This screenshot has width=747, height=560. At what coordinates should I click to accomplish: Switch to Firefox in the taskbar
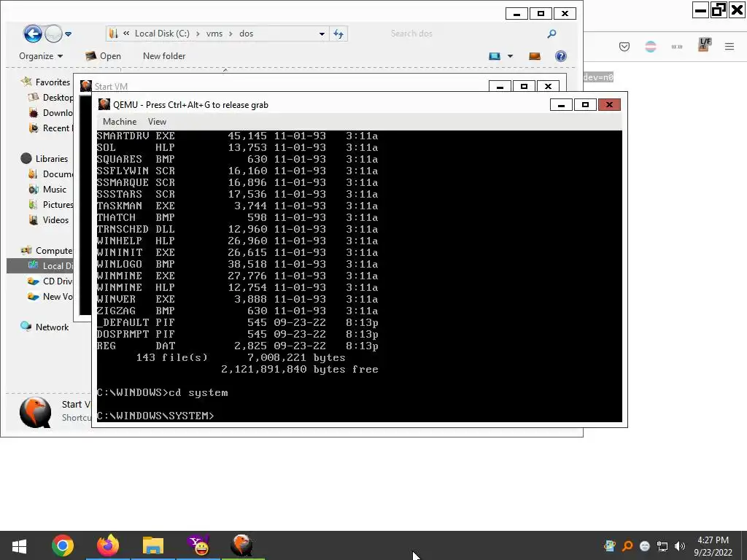click(x=108, y=545)
